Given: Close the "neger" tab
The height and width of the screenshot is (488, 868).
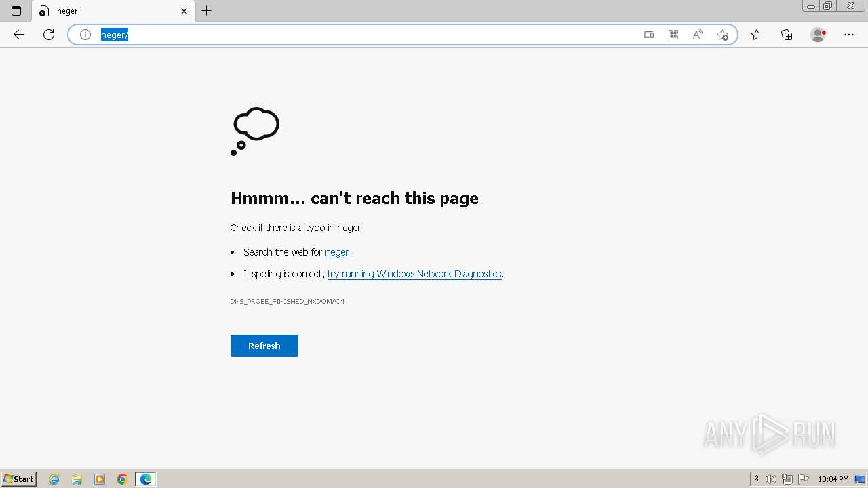Looking at the screenshot, I should click(184, 11).
